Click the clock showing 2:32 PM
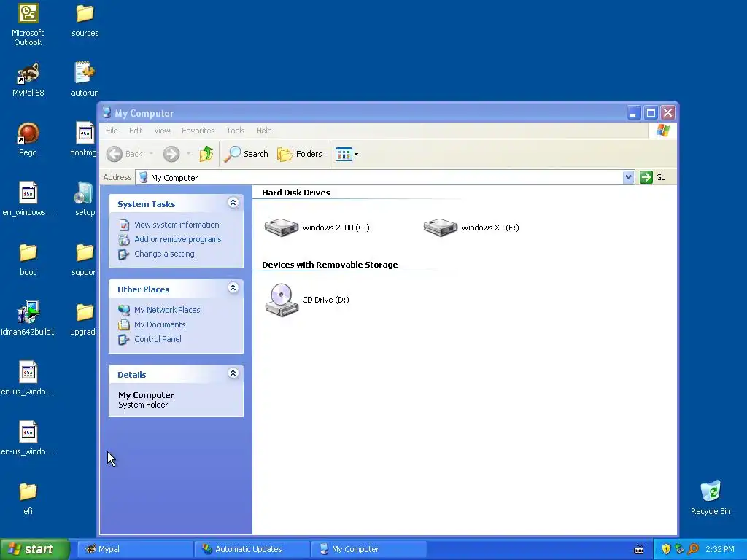This screenshot has height=560, width=747. [x=720, y=549]
